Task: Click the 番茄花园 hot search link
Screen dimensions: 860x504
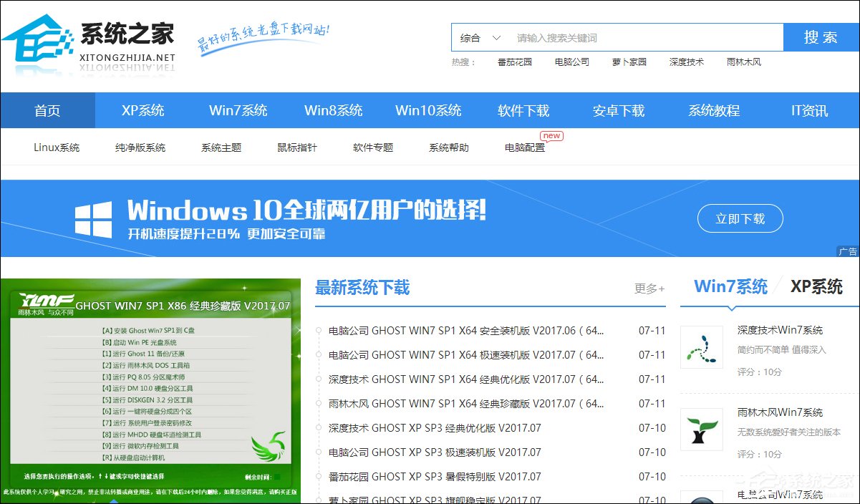Action: click(x=516, y=62)
